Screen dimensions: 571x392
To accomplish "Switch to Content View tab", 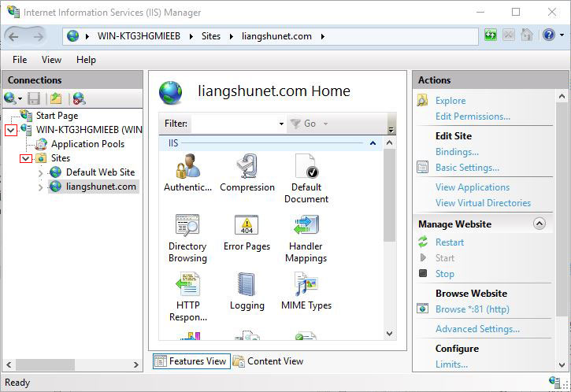I will click(269, 361).
